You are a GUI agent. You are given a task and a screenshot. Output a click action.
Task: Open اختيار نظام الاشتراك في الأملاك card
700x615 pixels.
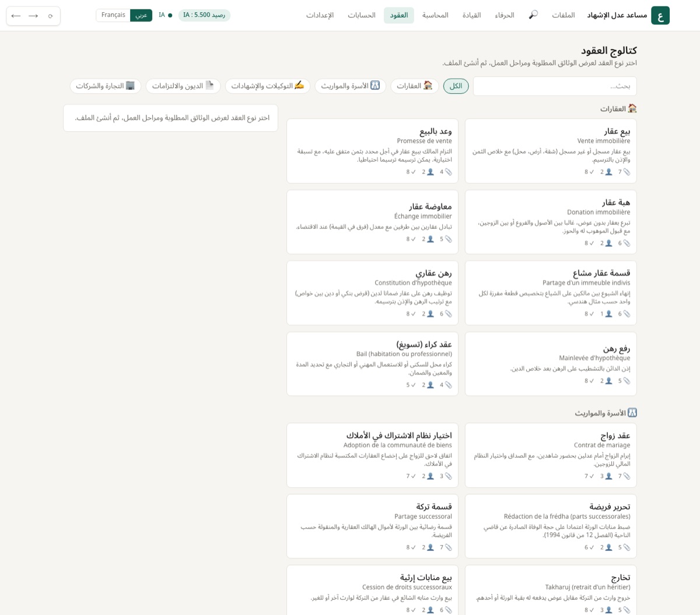click(372, 455)
